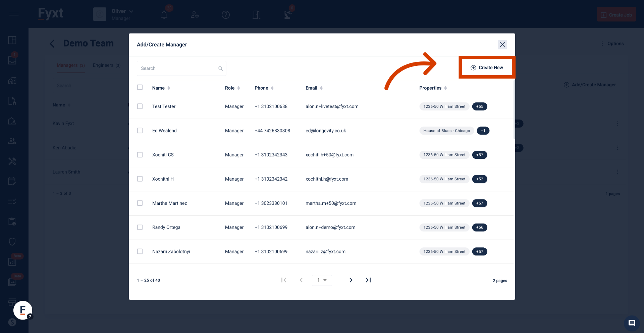Check the Test Tester row checkbox
The width and height of the screenshot is (644, 333).
tap(140, 106)
